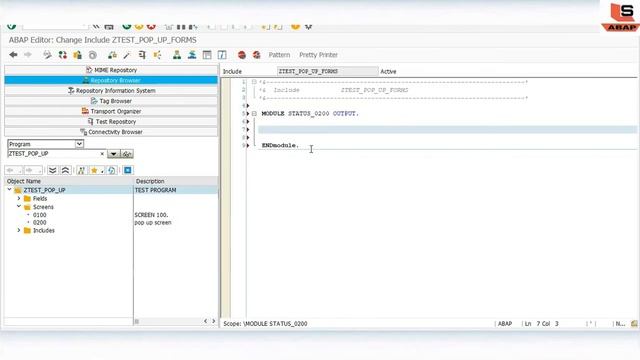
Task: Open the Help On information icon
Action: tap(222, 55)
